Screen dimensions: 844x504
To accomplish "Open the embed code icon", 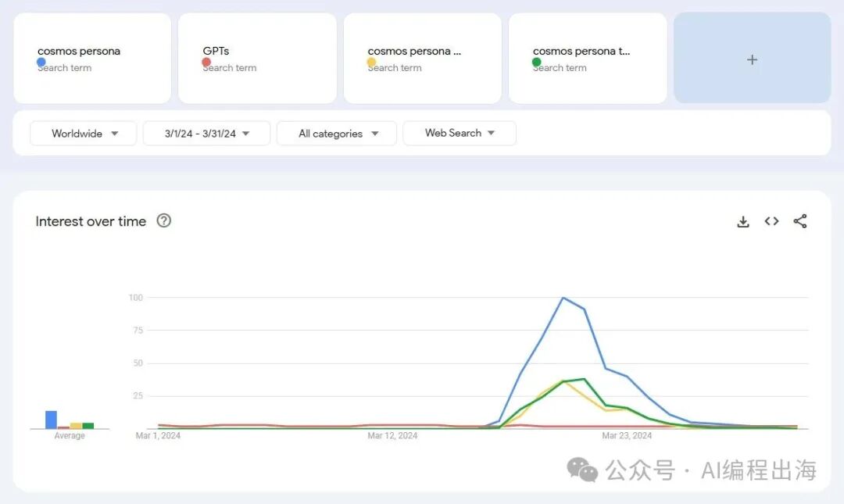I will [771, 221].
